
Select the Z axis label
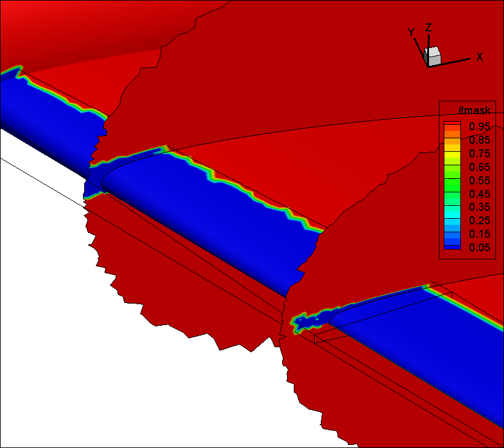(x=428, y=27)
